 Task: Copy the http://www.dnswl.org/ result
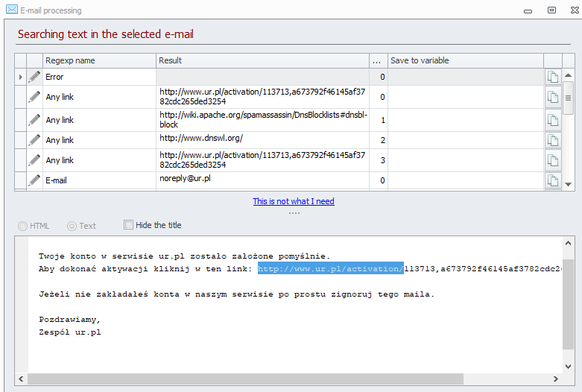coord(553,140)
